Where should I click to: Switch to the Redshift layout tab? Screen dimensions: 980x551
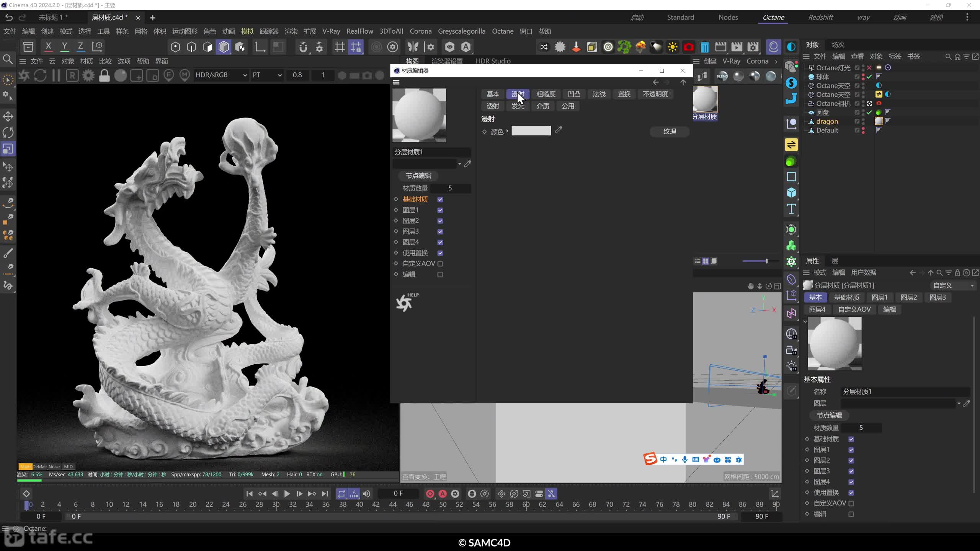820,17
